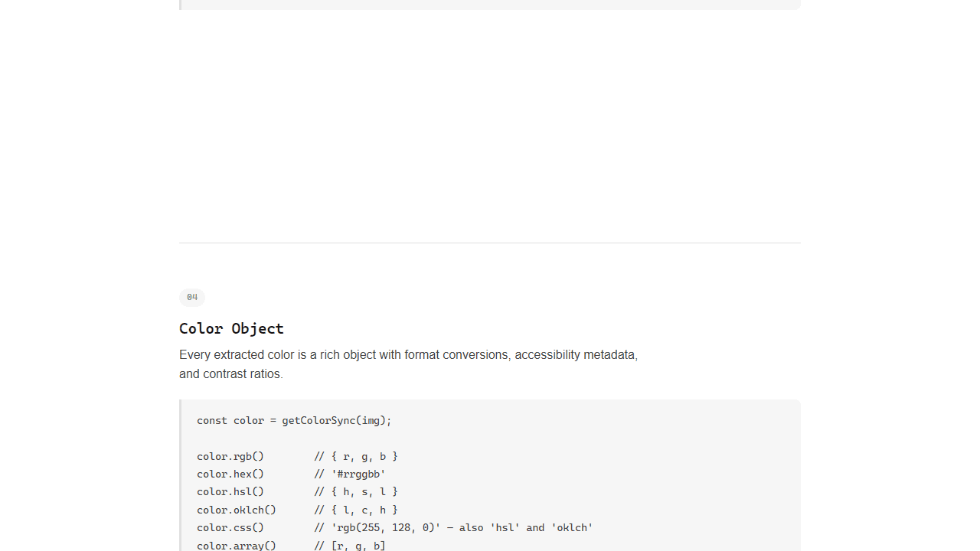980x551 pixels.
Task: Click color.oklch() in the code block
Action: 237,510
